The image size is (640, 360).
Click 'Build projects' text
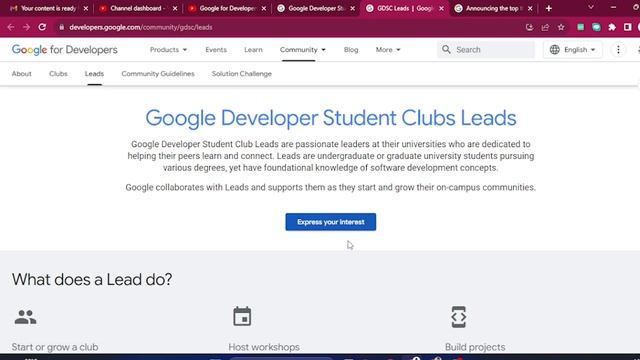475,347
